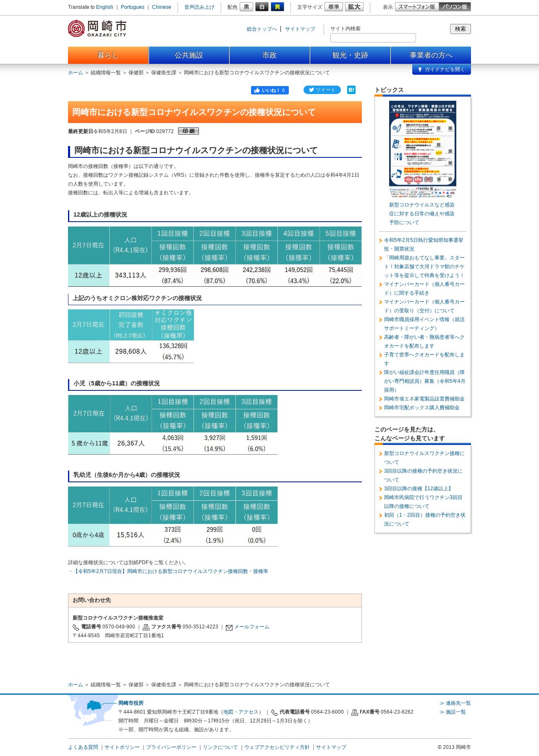This screenshot has height=756, width=539.
Task: Click the 299,936回 first-dose cell
Action: tap(173, 275)
